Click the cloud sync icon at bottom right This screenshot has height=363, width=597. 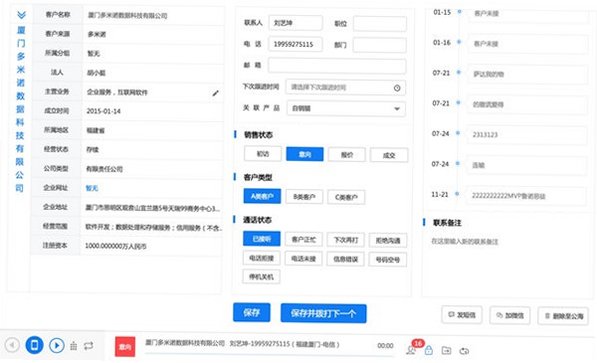(464, 351)
